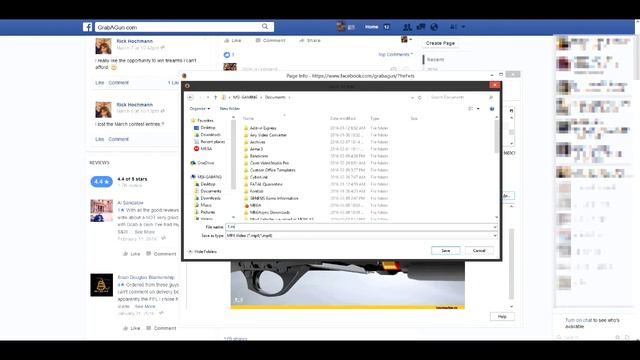Select the MEGAsync Downloads folder
640x360 pixels.
(x=269, y=212)
